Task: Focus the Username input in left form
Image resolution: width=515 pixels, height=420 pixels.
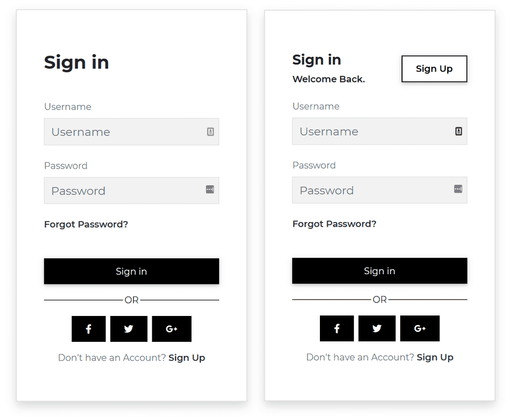Action: click(124, 132)
